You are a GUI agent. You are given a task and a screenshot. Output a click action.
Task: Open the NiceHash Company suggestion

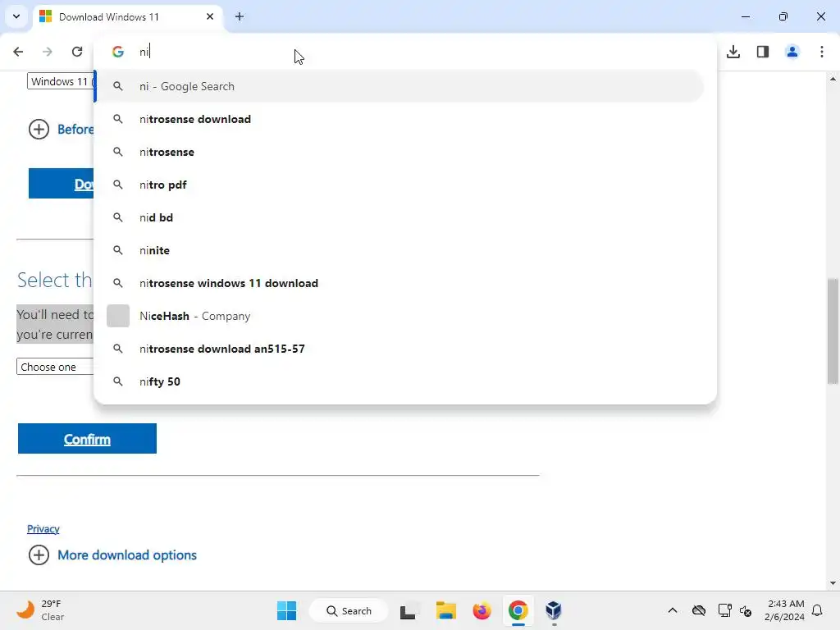(x=399, y=316)
